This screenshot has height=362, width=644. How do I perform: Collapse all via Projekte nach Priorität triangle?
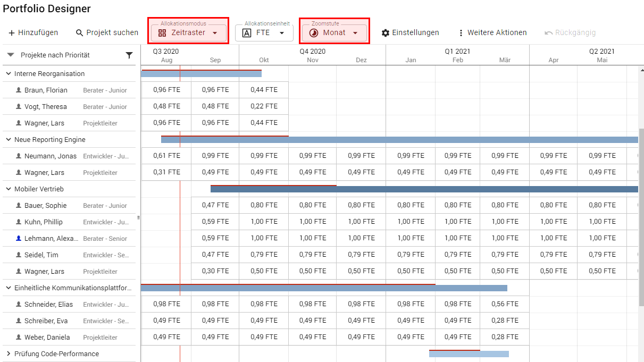(10, 55)
